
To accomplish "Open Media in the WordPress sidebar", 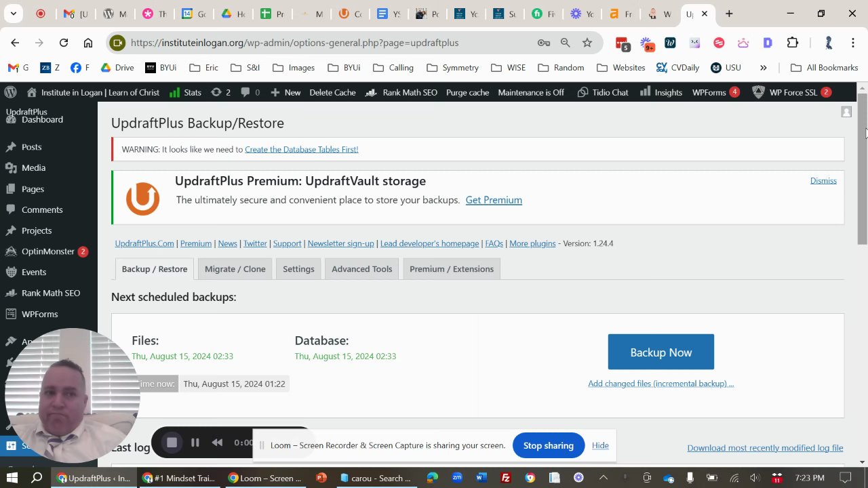I will (33, 167).
